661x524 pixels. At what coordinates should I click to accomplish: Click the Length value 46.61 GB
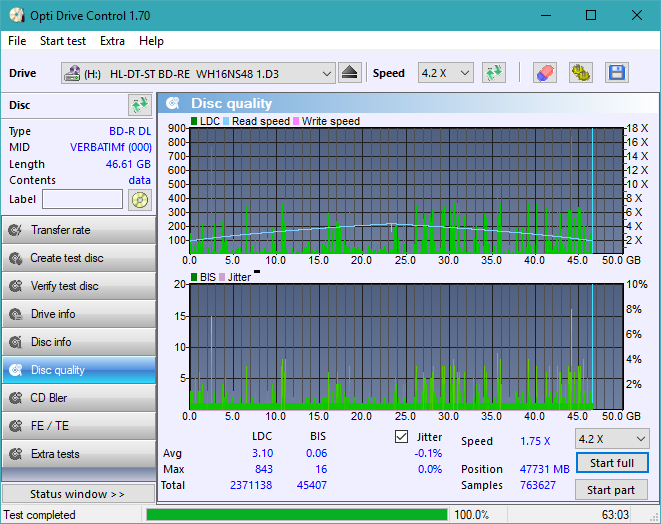(x=128, y=164)
